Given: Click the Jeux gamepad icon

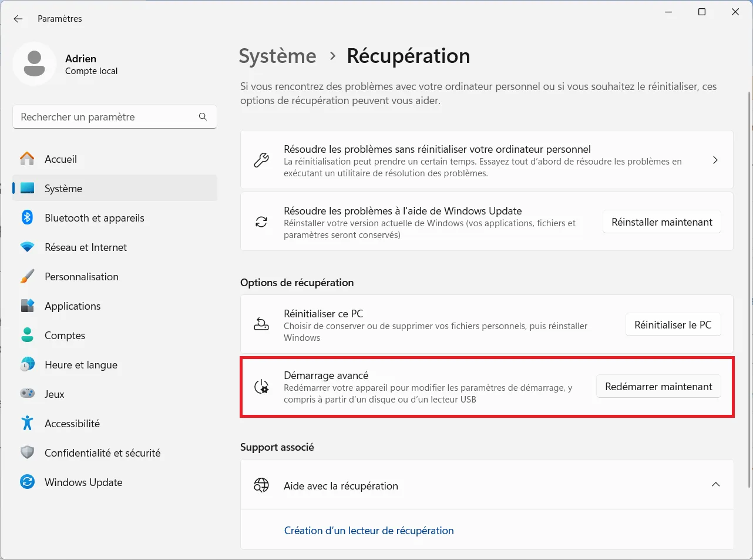Looking at the screenshot, I should click(27, 394).
